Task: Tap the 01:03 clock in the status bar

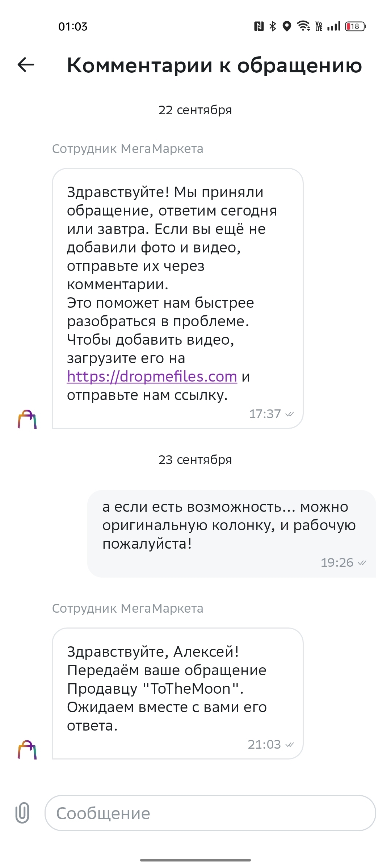Action: pyautogui.click(x=73, y=27)
